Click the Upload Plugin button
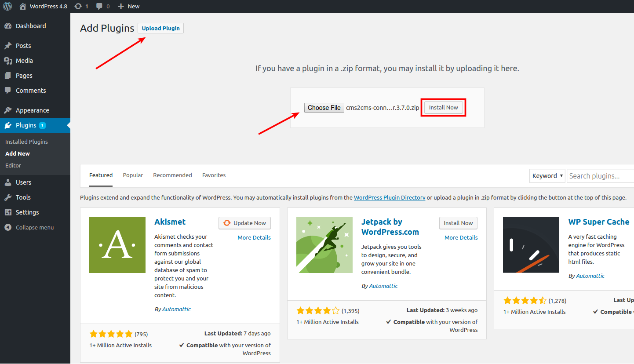 pos(160,28)
